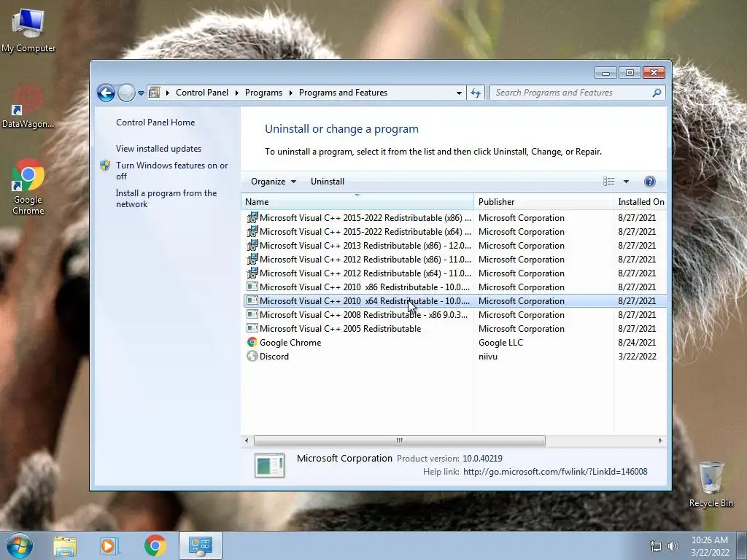The width and height of the screenshot is (747, 560).
Task: Expand arrow before Control Panel breadcrumb
Action: coord(168,93)
